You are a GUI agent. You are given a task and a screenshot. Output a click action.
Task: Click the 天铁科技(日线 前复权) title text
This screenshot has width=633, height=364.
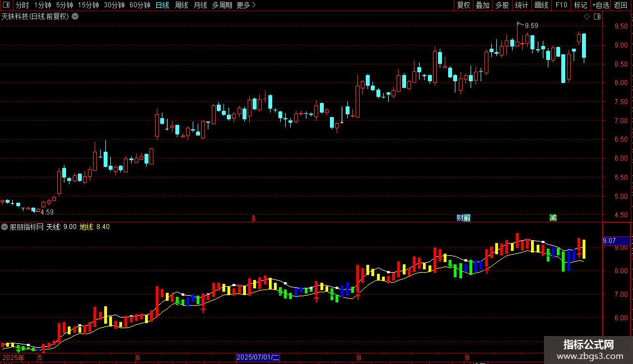tap(35, 17)
